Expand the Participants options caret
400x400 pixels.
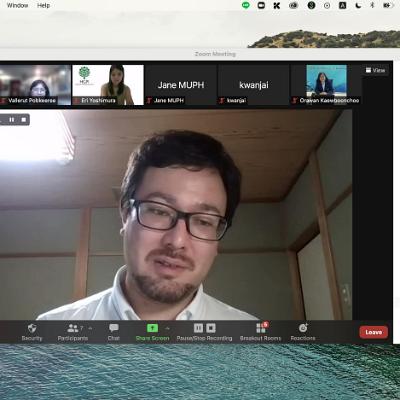pyautogui.click(x=90, y=328)
